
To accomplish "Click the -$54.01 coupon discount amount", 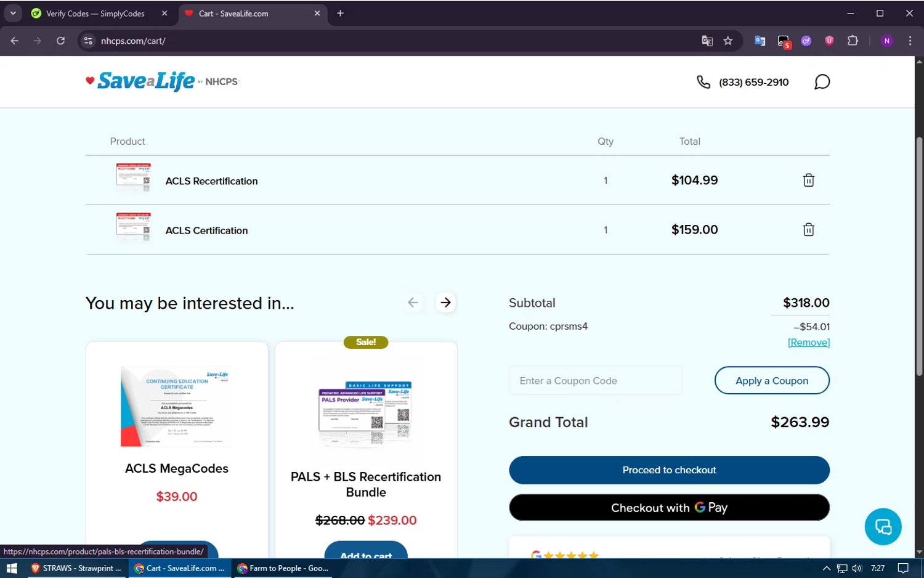I will click(x=812, y=327).
